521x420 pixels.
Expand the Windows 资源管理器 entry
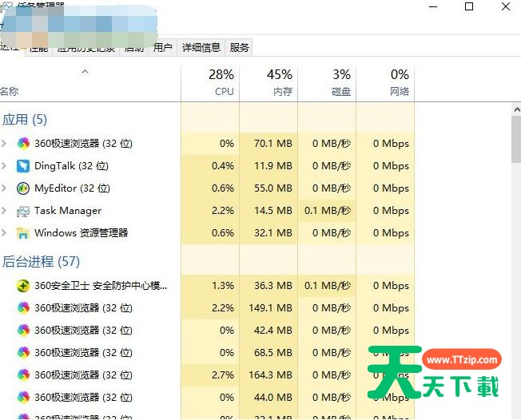[x=4, y=232]
